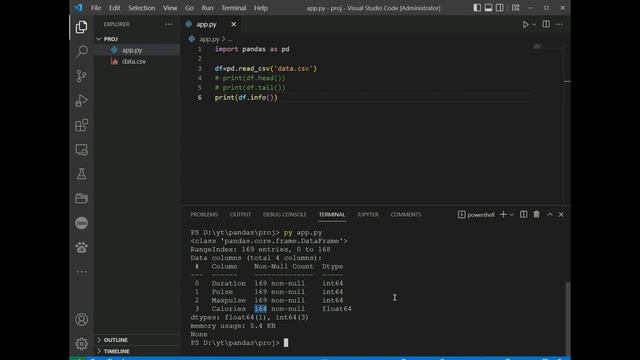640x360 pixels.
Task: Switch to the JUPYTER panel tab
Action: point(368,214)
